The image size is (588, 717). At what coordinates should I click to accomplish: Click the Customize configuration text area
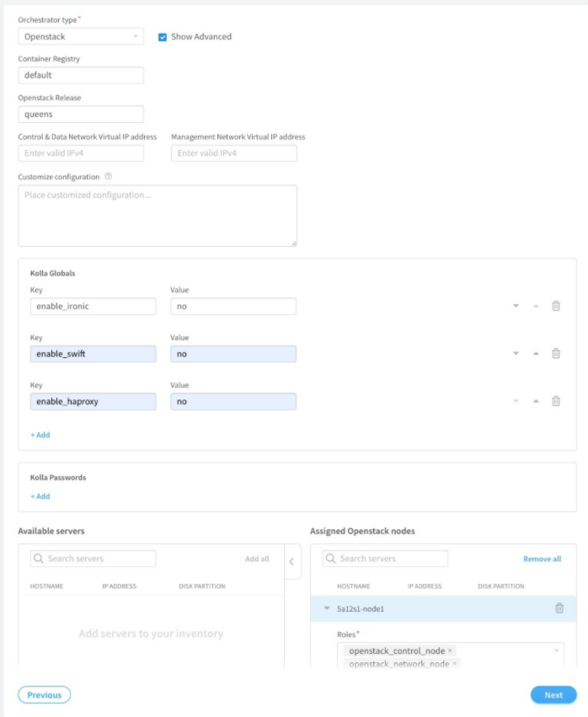click(x=158, y=216)
